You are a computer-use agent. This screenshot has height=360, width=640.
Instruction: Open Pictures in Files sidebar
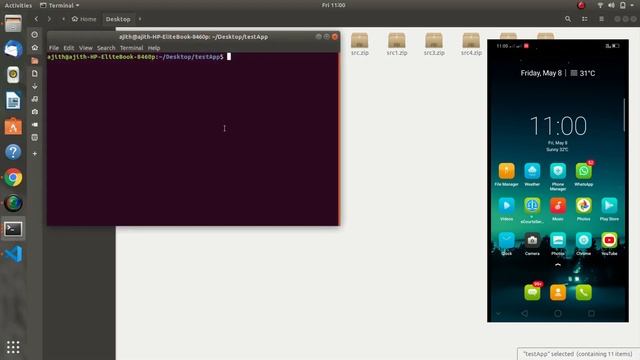pyautogui.click(x=35, y=111)
